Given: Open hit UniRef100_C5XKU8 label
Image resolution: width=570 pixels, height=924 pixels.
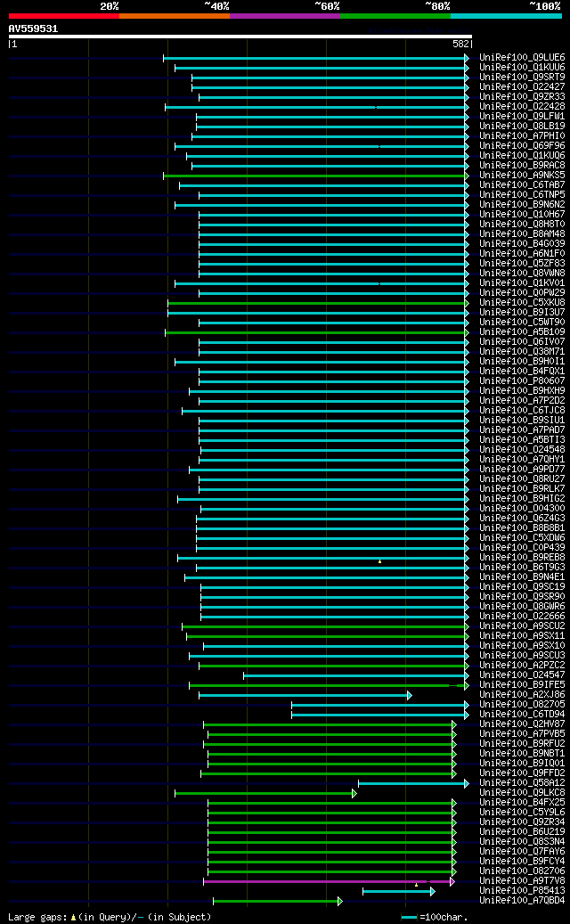Looking at the screenshot, I should click(522, 302).
